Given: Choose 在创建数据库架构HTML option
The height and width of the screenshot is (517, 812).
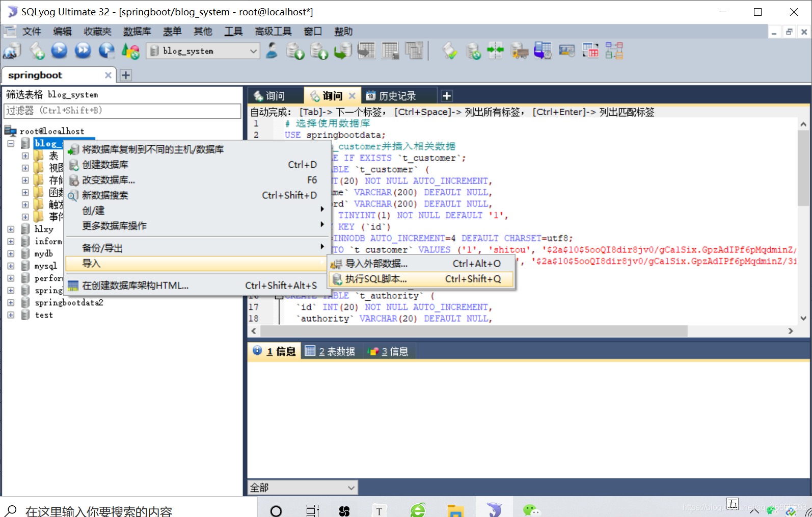Looking at the screenshot, I should point(196,286).
